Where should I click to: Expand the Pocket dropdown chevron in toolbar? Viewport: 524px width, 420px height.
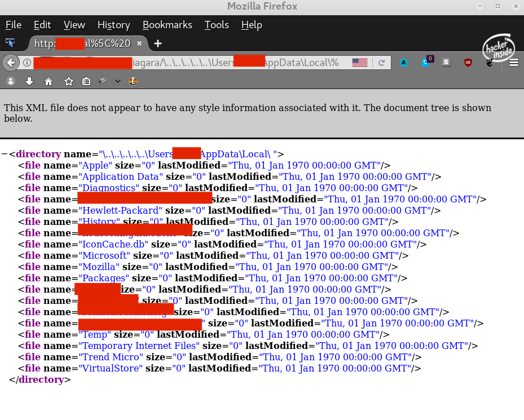[118, 81]
